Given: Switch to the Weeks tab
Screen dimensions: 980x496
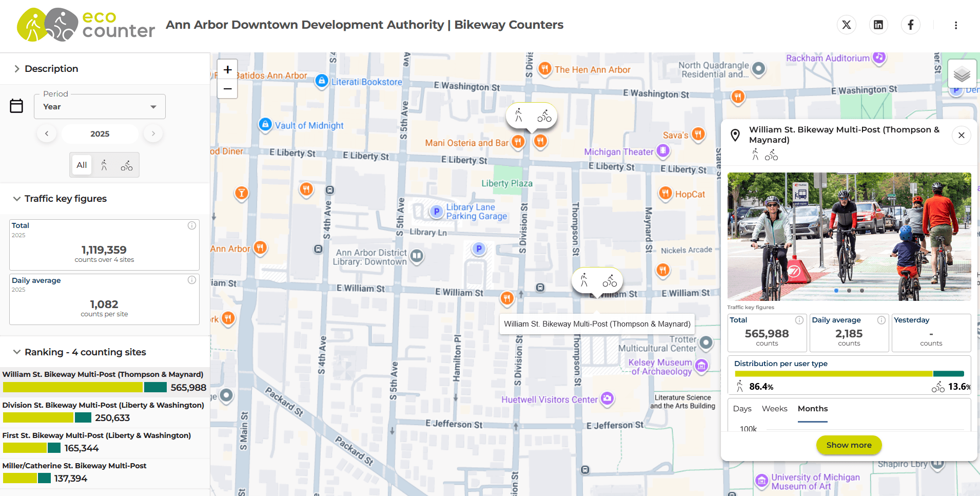Looking at the screenshot, I should 774,409.
